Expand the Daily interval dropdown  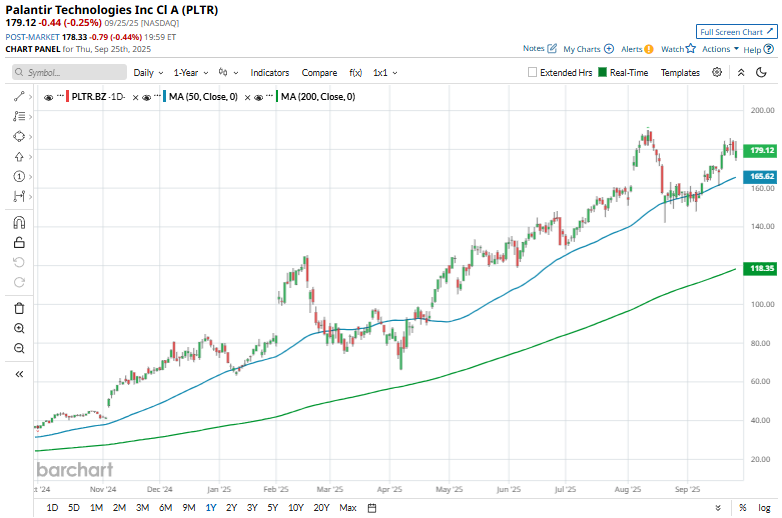pyautogui.click(x=148, y=73)
